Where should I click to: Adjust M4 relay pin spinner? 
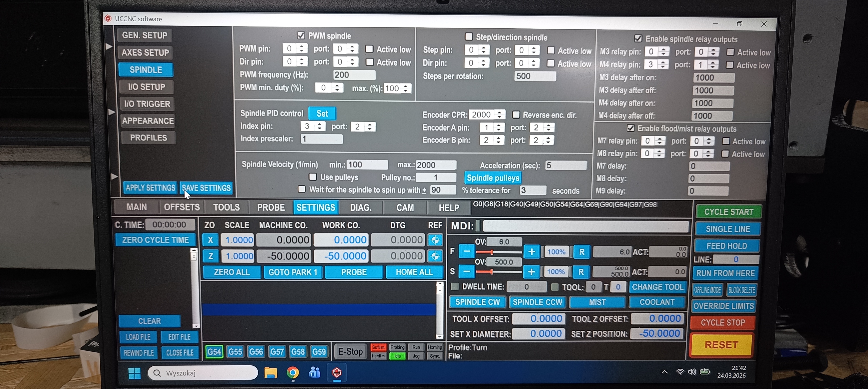point(663,64)
